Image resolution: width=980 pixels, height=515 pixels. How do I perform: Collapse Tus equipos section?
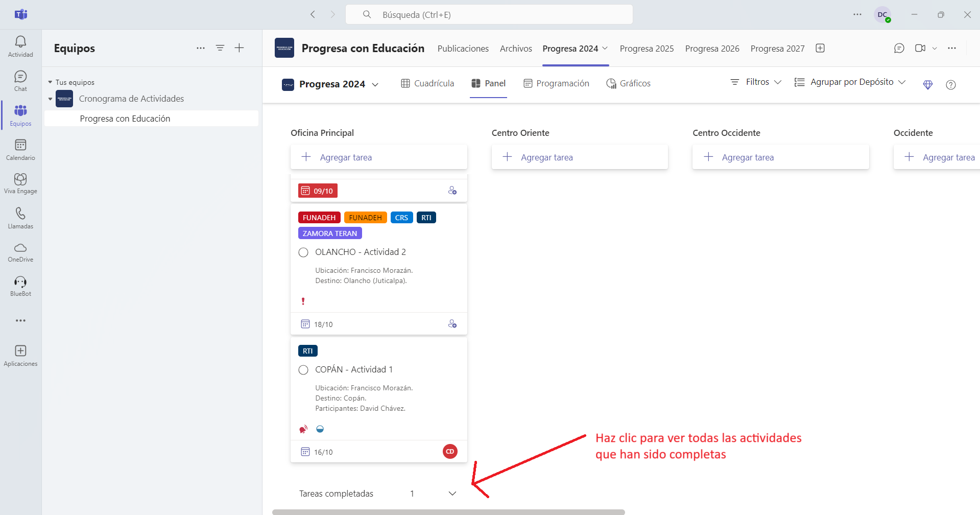point(50,82)
